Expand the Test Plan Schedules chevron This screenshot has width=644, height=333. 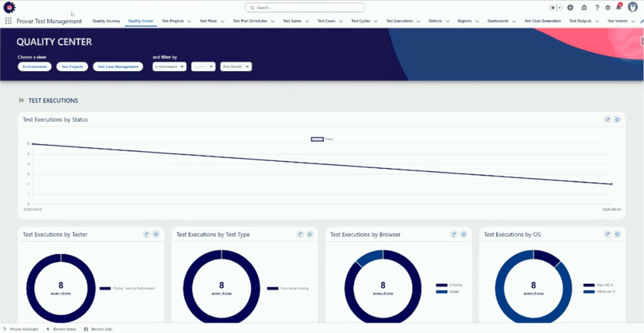(272, 21)
